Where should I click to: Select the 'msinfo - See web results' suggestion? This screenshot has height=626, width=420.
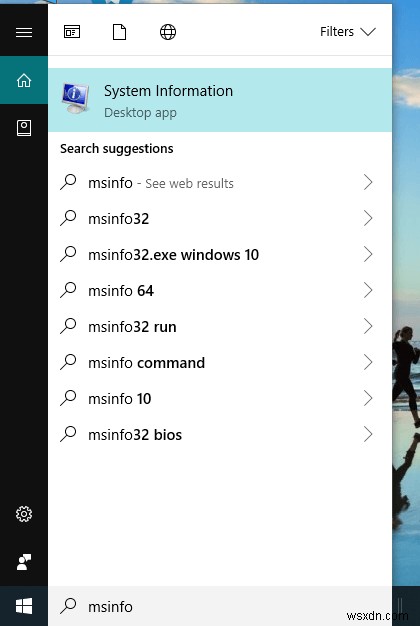(x=220, y=183)
